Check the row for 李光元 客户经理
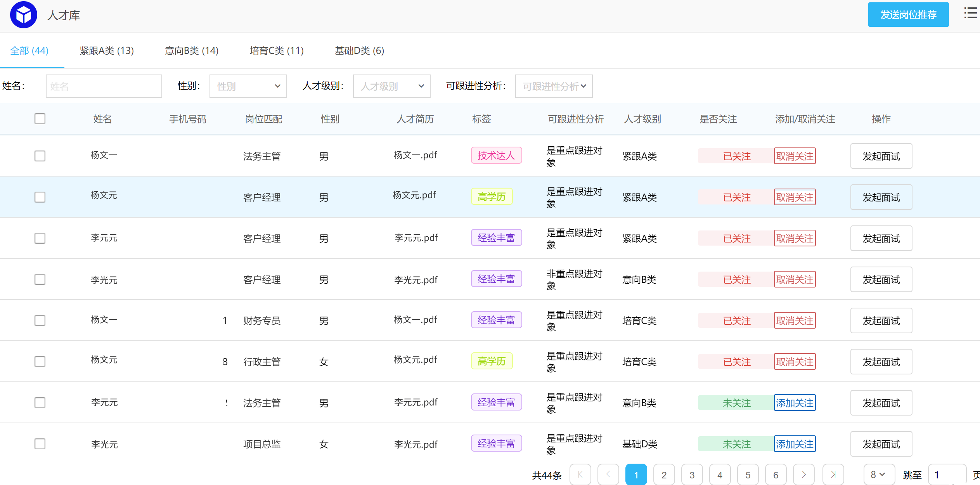 [40, 279]
